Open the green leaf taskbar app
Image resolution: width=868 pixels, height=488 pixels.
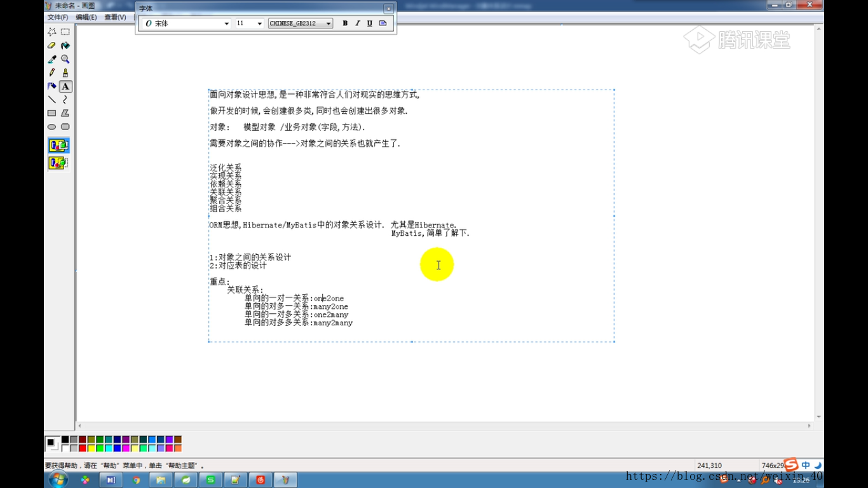(x=186, y=480)
